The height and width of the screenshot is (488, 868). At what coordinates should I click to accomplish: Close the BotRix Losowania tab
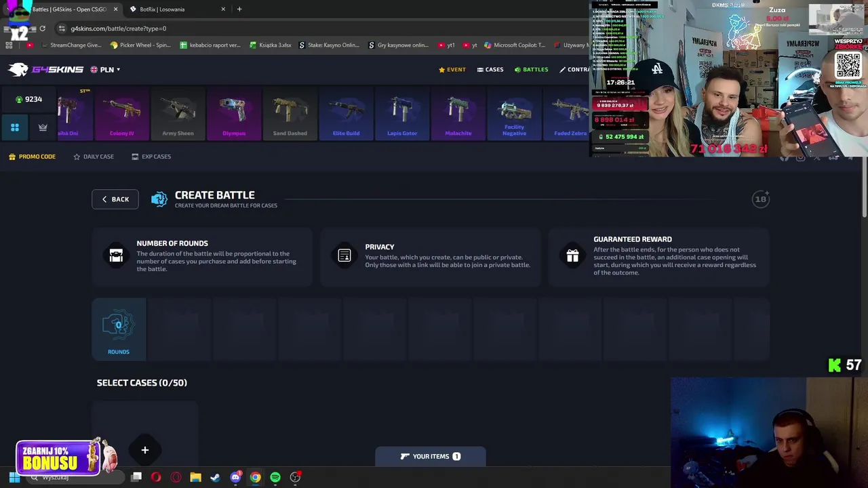pos(224,9)
